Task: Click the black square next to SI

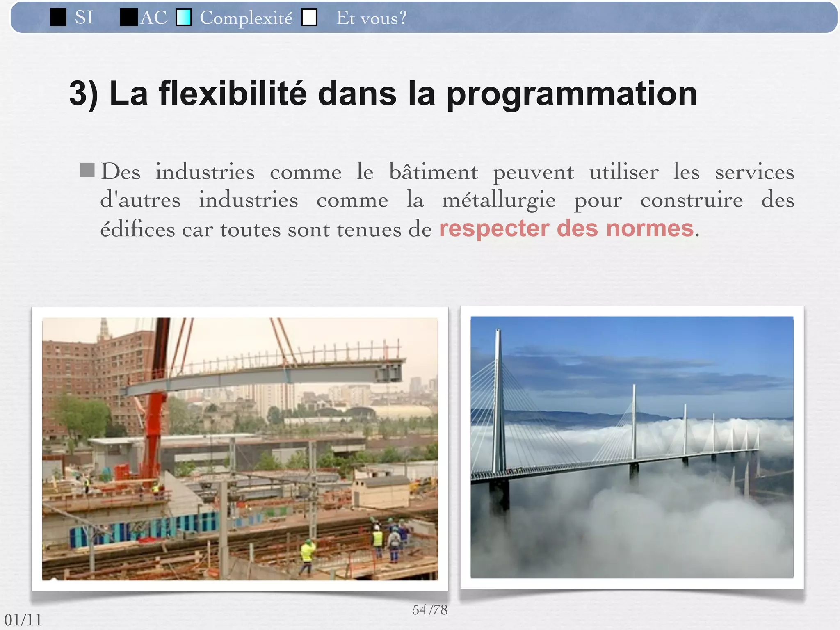Action: (58, 18)
